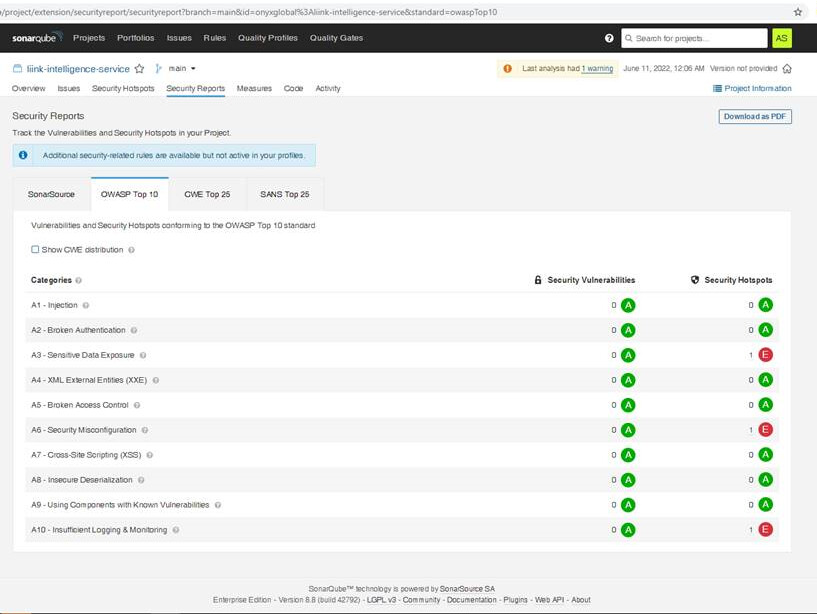The image size is (817, 614).
Task: Focus the Search for projects field
Action: 694,38
